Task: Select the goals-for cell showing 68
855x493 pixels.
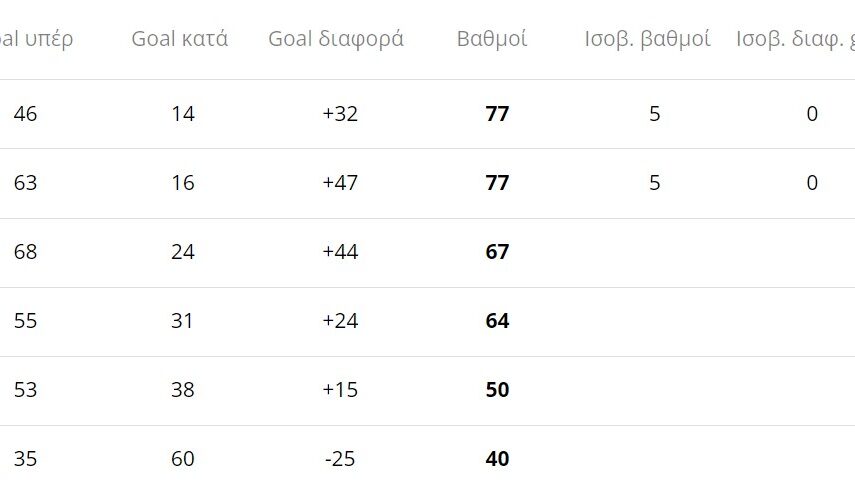Action: (26, 252)
